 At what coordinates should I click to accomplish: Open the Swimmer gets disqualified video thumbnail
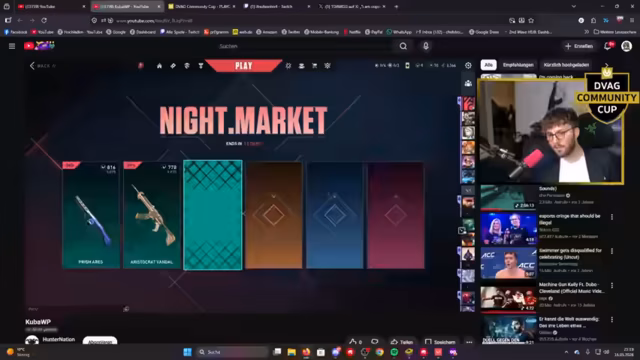tap(509, 263)
